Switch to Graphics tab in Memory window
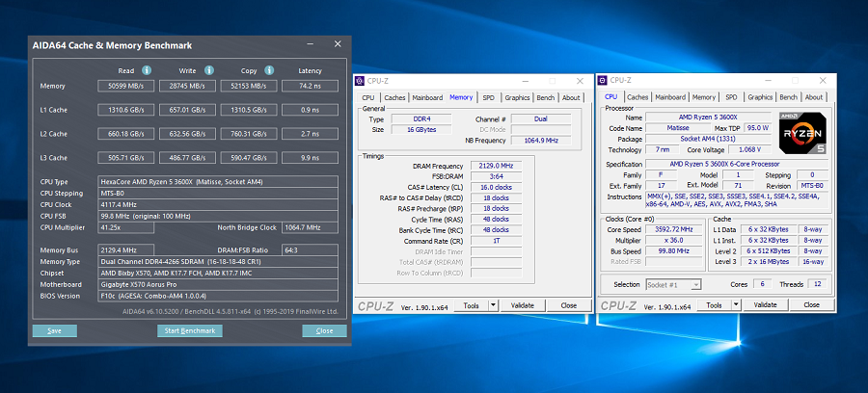 (517, 98)
